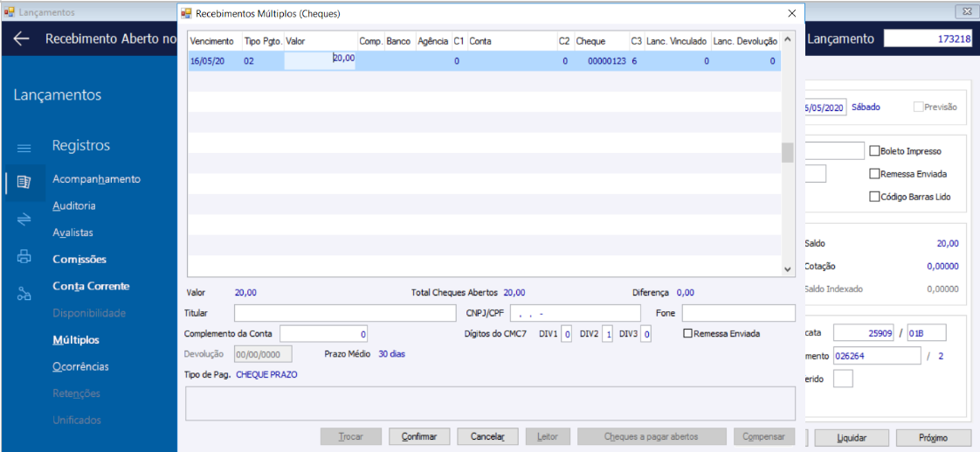Click the Titular input field
This screenshot has width=980, height=452.
tap(345, 313)
